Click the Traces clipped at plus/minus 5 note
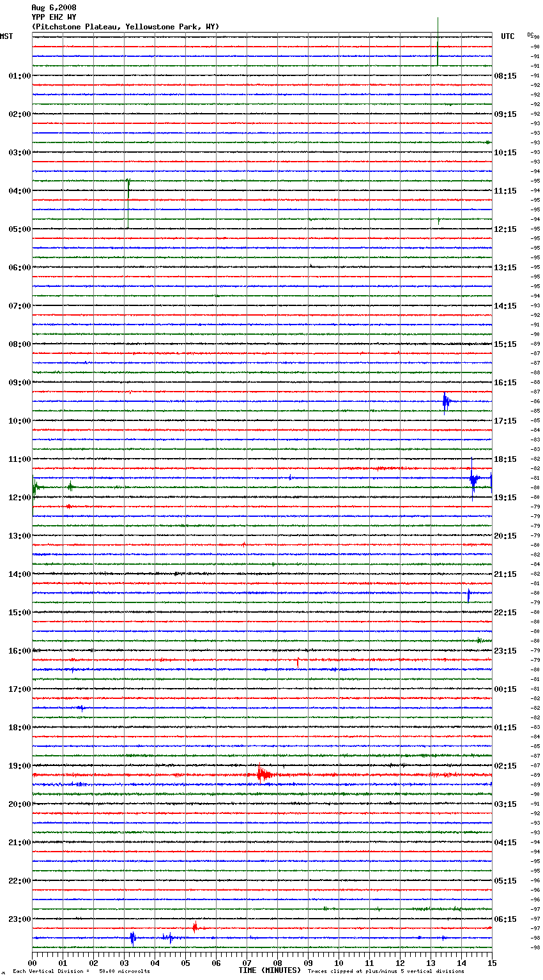543x980 pixels. [x=386, y=971]
